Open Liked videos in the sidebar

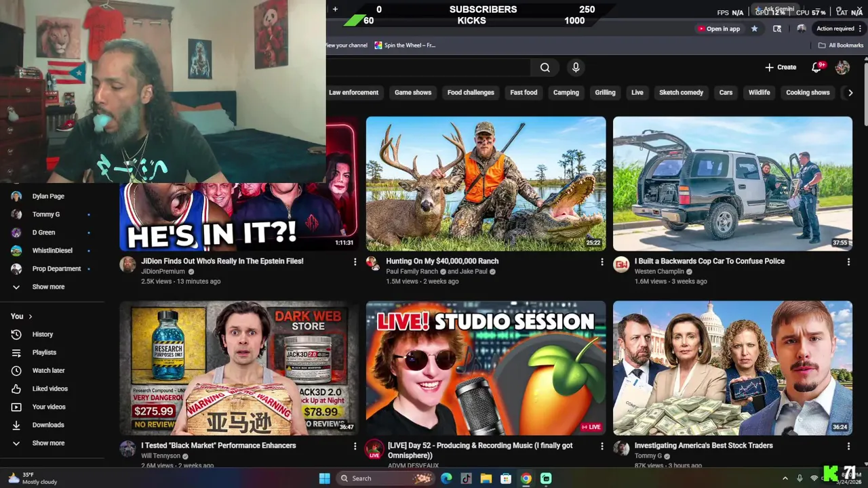point(51,388)
